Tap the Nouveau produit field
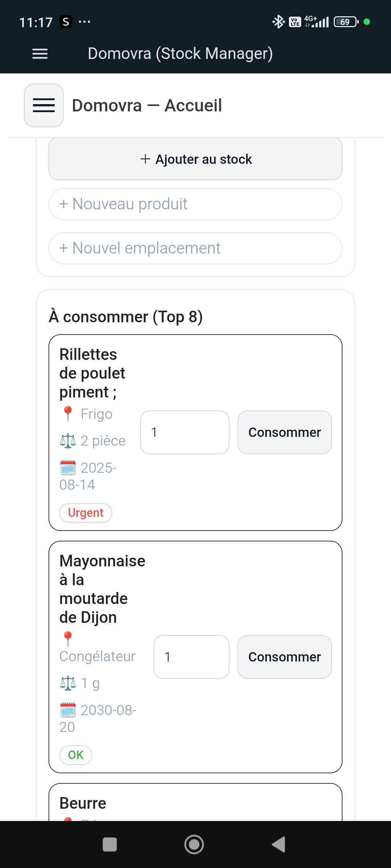Image resolution: width=391 pixels, height=868 pixels. [195, 204]
